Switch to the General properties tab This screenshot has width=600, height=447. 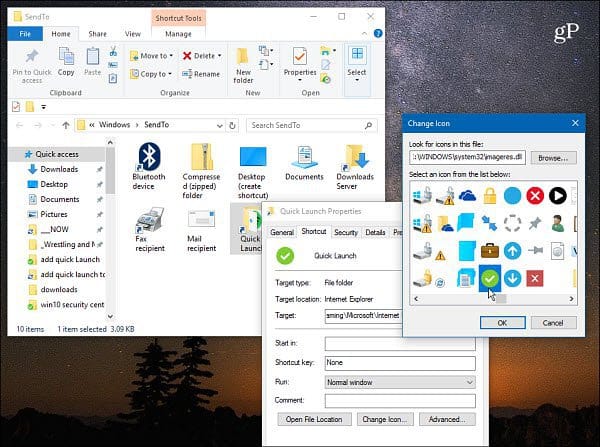click(x=282, y=232)
